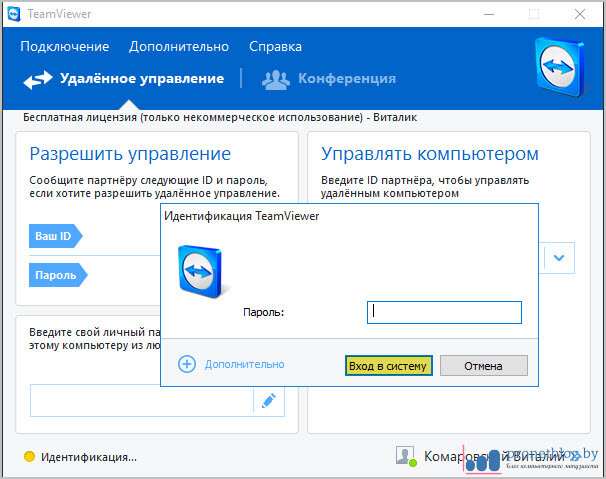Switch to the Удалённое управление tab

(142, 78)
